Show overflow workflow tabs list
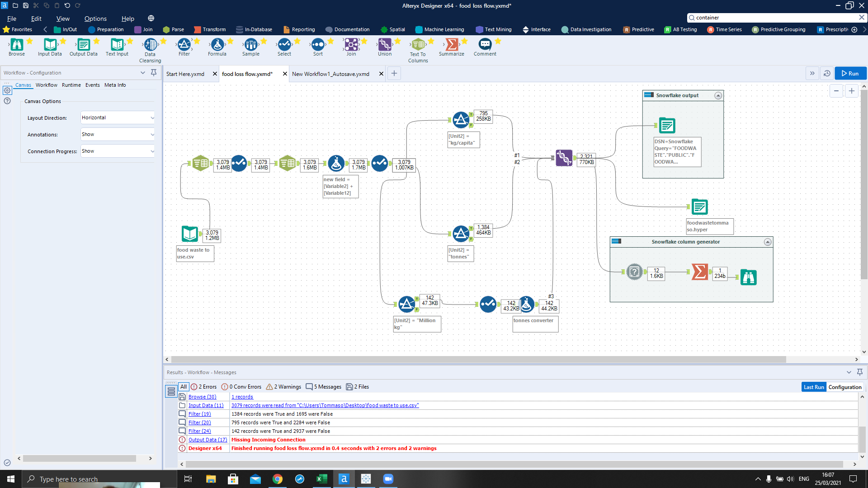Image resolution: width=868 pixels, height=488 pixels. point(812,73)
